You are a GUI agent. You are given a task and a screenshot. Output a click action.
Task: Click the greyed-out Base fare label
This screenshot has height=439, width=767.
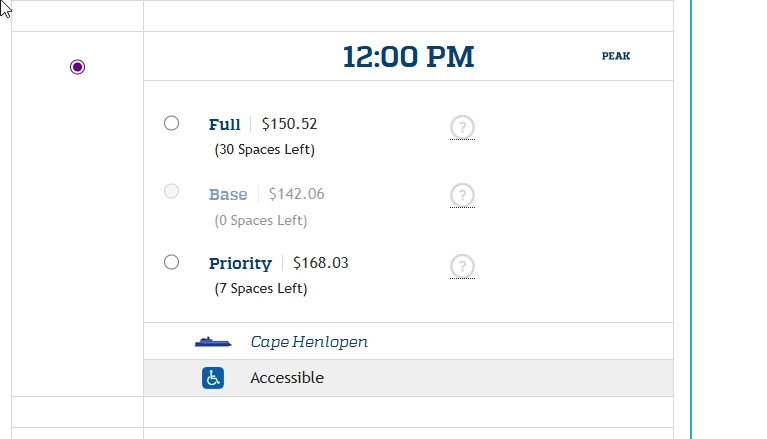click(228, 195)
